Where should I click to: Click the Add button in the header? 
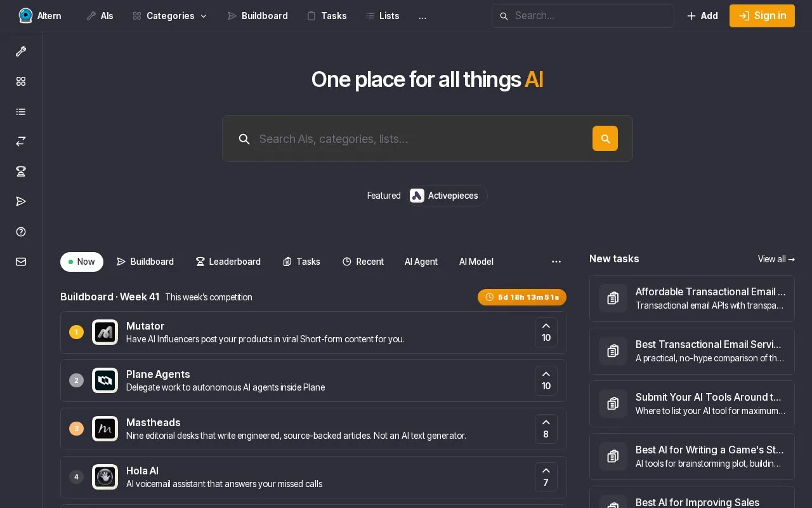point(702,16)
